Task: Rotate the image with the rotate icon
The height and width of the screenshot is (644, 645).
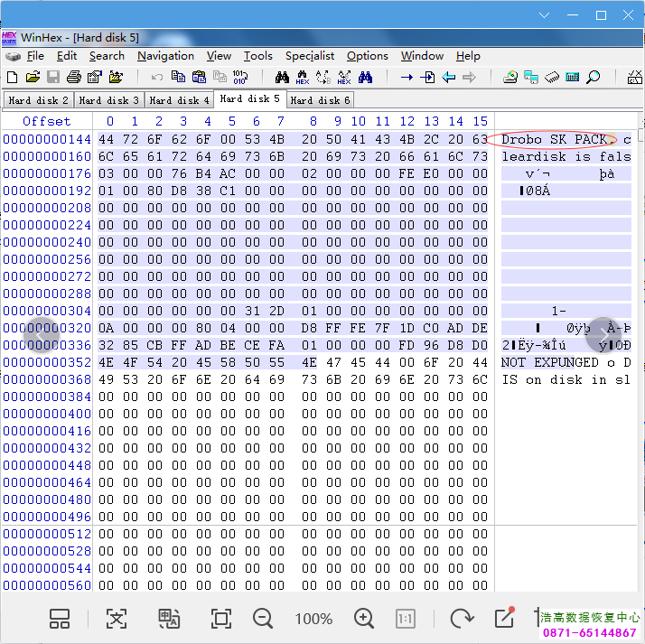Action: click(462, 619)
